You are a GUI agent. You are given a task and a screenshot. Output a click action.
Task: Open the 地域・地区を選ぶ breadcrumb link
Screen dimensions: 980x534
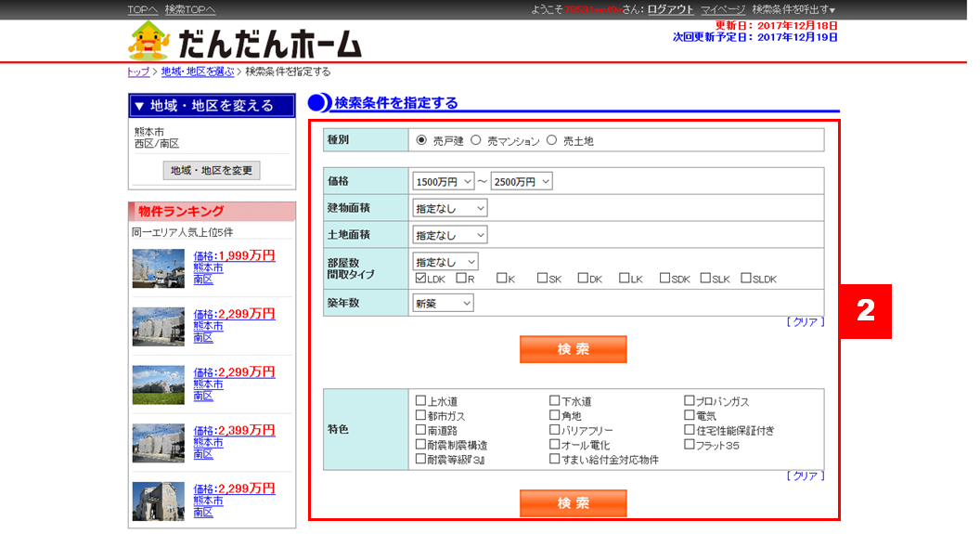198,72
